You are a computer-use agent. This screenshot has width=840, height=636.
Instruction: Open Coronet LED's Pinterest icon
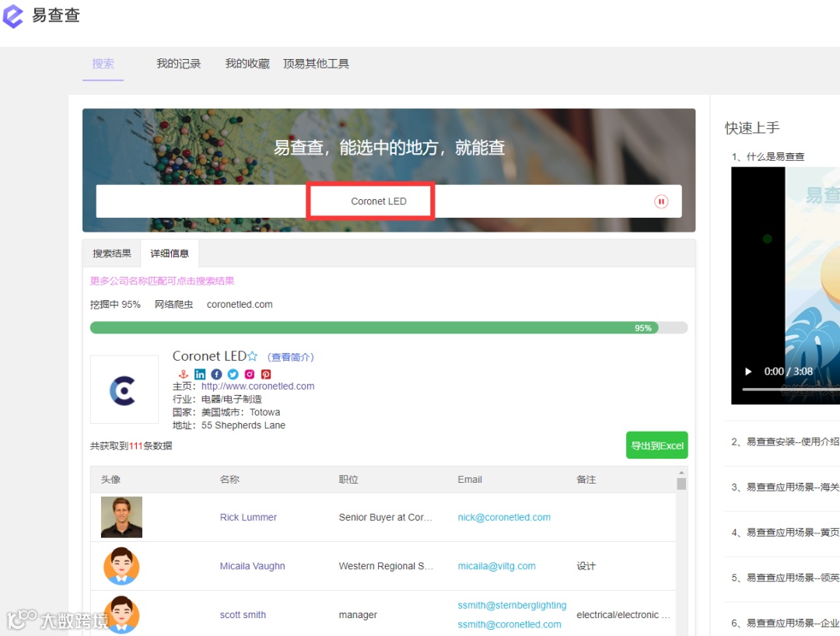click(x=266, y=374)
